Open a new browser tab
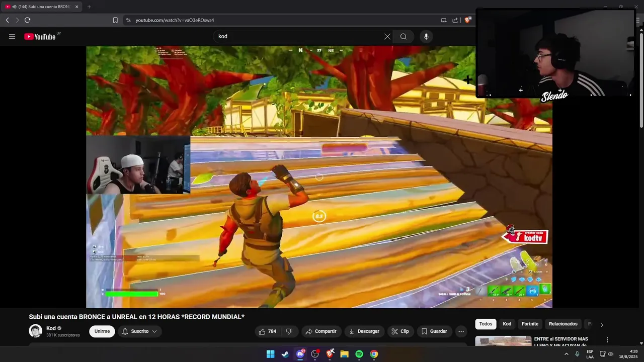Image resolution: width=644 pixels, height=362 pixels. 89,7
